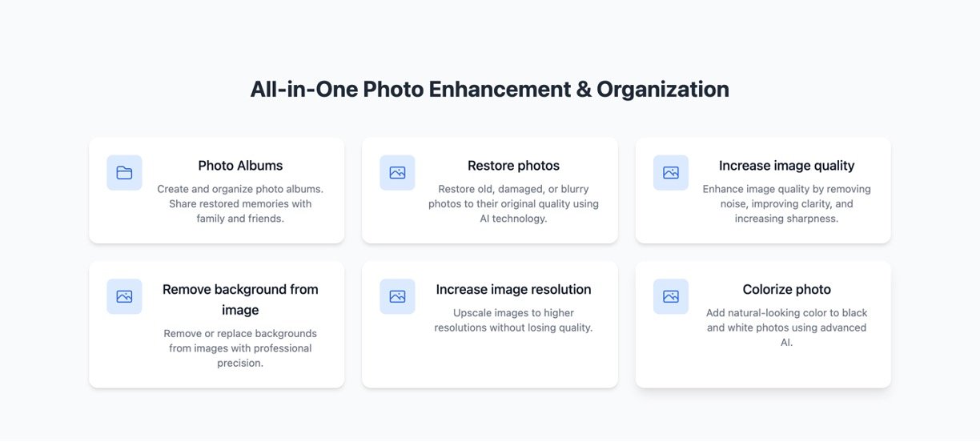Select the Increase image quality icon
Screen dimensions: 980x442
point(670,173)
